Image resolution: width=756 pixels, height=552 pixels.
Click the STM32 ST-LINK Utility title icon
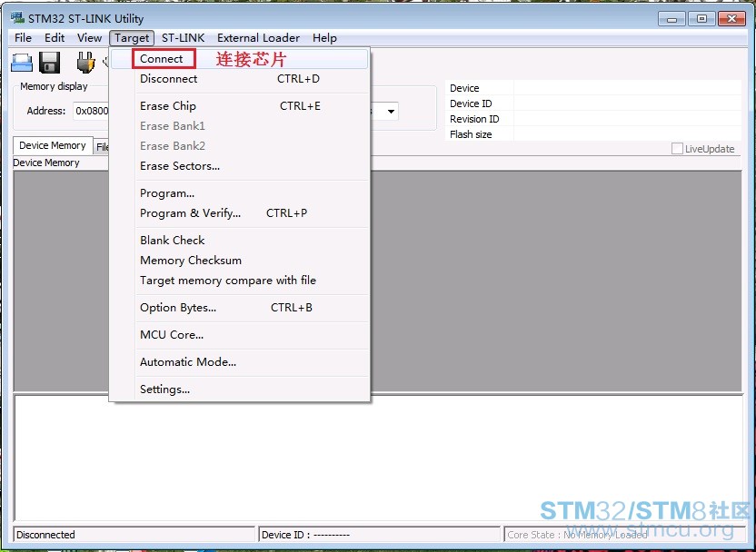17,18
